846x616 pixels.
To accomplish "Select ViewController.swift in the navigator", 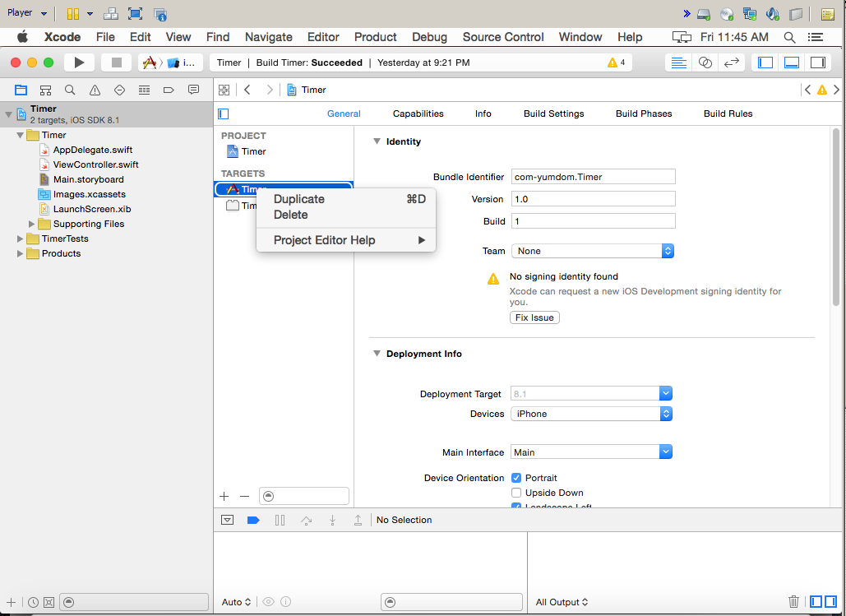I will [x=95, y=164].
